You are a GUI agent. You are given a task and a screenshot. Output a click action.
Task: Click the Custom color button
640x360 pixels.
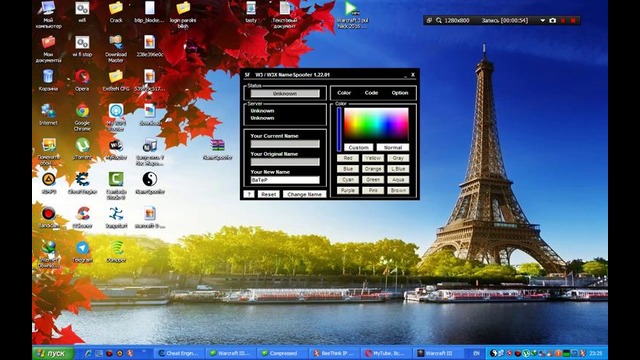coord(358,147)
